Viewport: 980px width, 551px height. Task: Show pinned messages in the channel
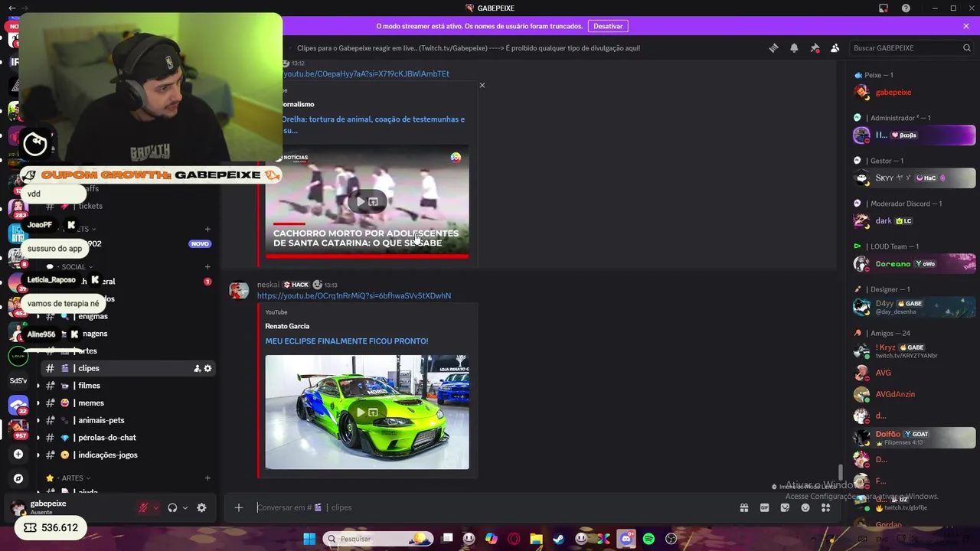click(x=815, y=47)
